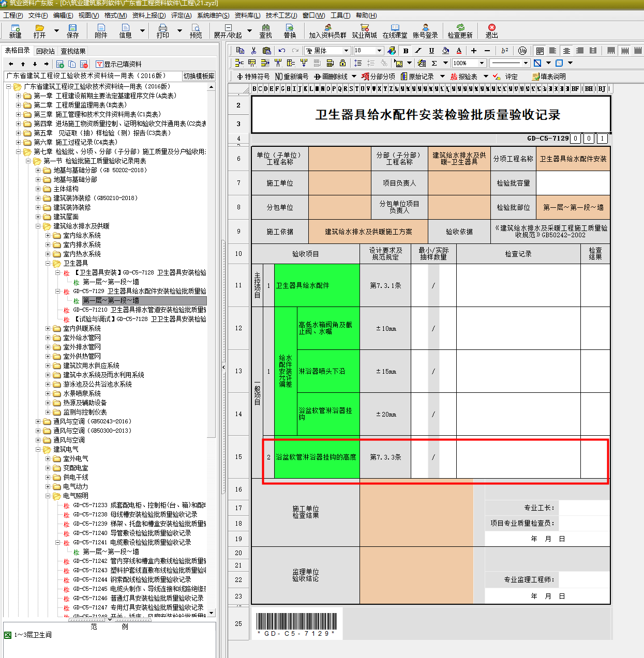Image resolution: width=644 pixels, height=658 pixels.
Task: Open the dropdown arrow next to 打开
Action: [56, 31]
